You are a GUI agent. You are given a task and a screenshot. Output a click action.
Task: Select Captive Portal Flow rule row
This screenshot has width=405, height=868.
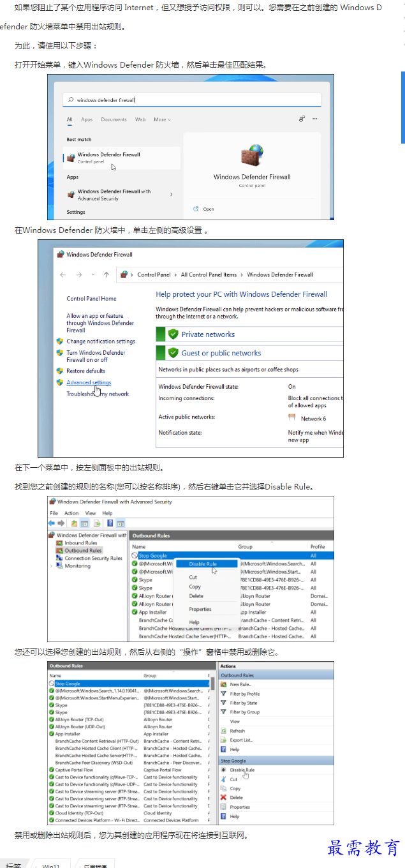129,770
